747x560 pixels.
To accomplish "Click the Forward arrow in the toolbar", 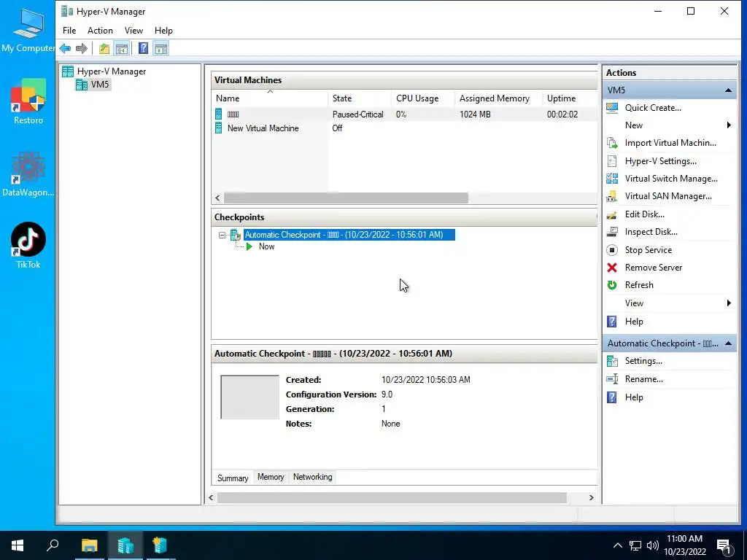I will point(82,48).
